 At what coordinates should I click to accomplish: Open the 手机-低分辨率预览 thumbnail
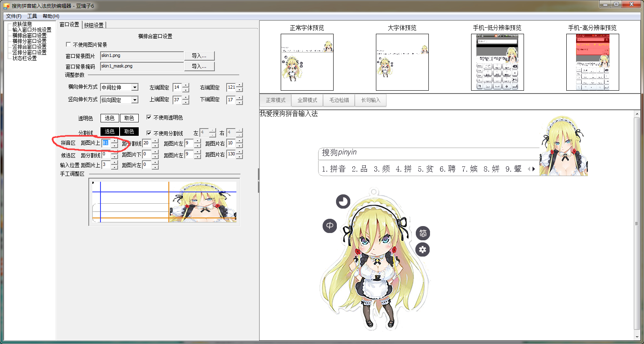[498, 62]
